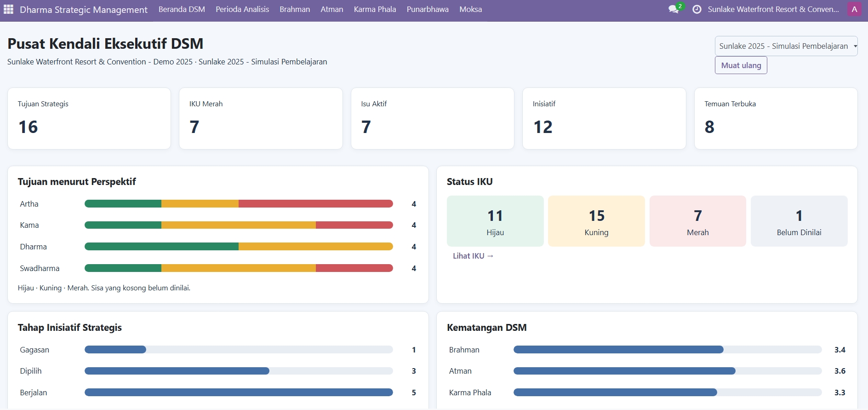Open Moksa menu item
Viewport: 868px width, 410px height.
(471, 9)
